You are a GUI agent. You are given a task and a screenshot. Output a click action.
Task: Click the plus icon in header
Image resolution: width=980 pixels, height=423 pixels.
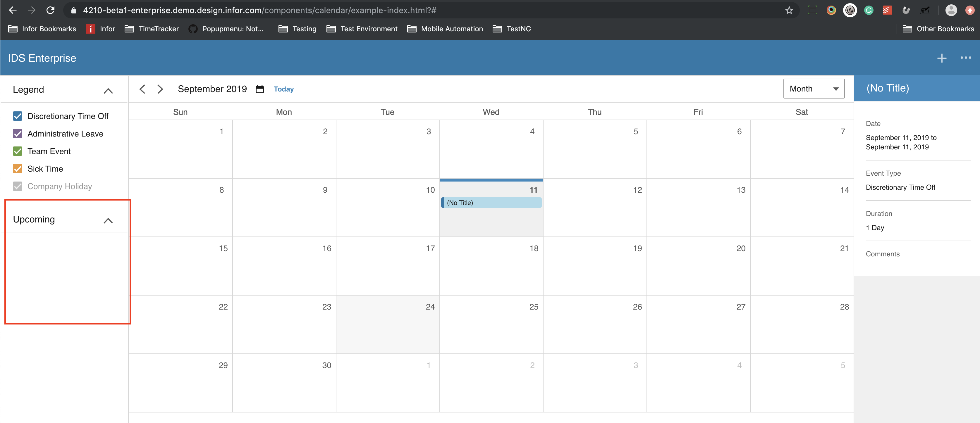pos(942,58)
